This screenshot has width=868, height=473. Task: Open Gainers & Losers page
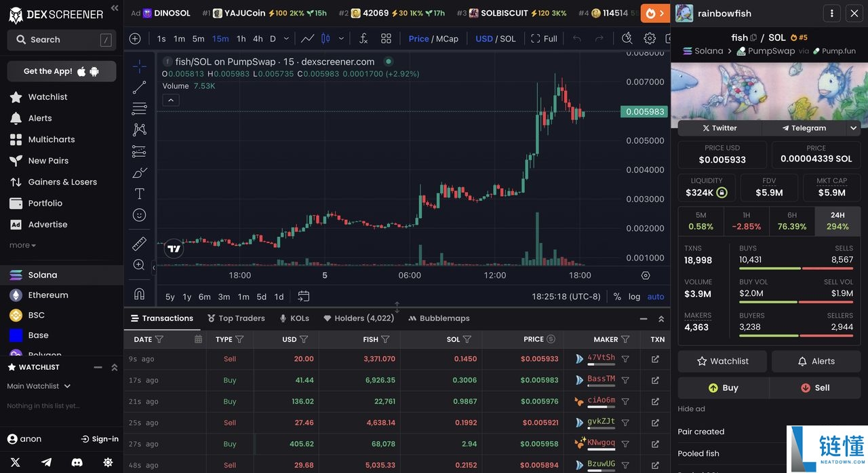pyautogui.click(x=62, y=182)
